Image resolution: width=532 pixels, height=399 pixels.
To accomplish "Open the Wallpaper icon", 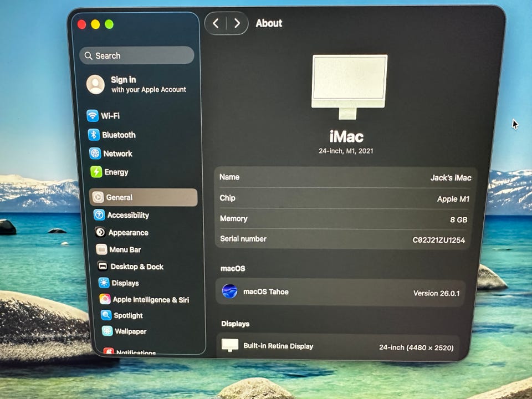I will pyautogui.click(x=107, y=331).
